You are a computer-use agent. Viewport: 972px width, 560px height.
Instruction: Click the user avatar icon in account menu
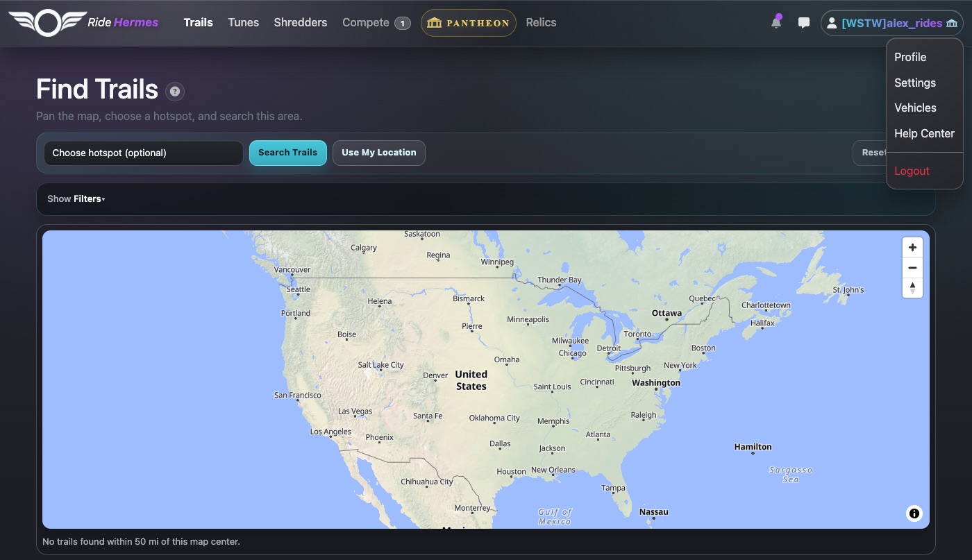pyautogui.click(x=832, y=23)
